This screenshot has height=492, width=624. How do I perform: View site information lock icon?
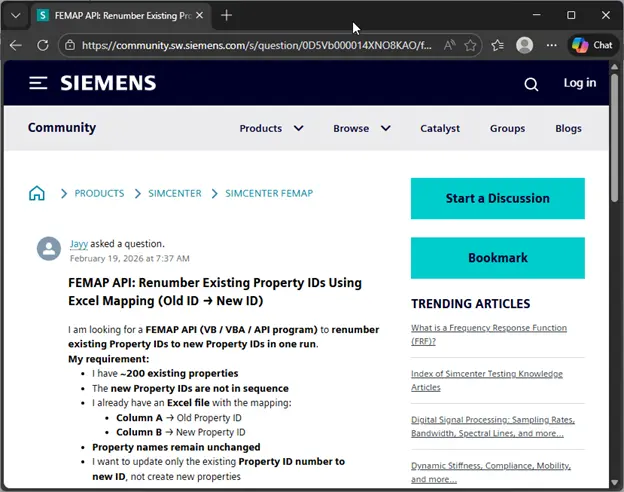70,45
